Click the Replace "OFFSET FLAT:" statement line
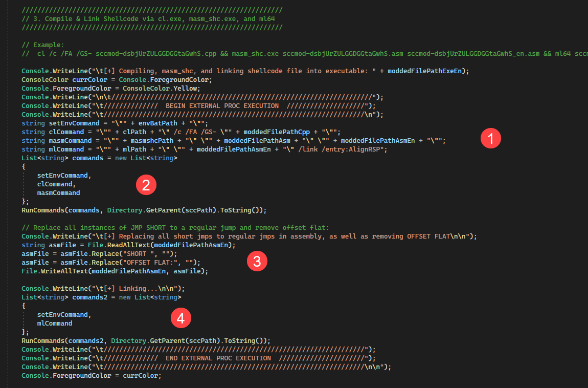The width and height of the screenshot is (588, 388). pos(110,262)
